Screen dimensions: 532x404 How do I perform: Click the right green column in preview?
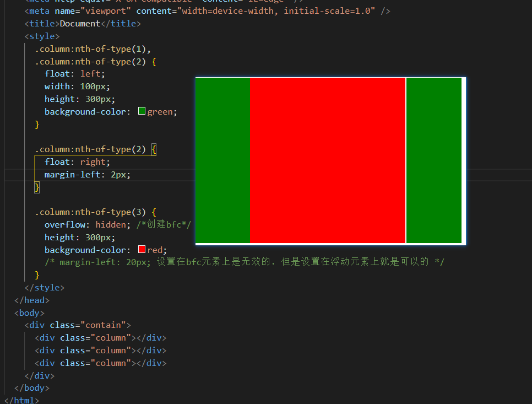point(434,160)
